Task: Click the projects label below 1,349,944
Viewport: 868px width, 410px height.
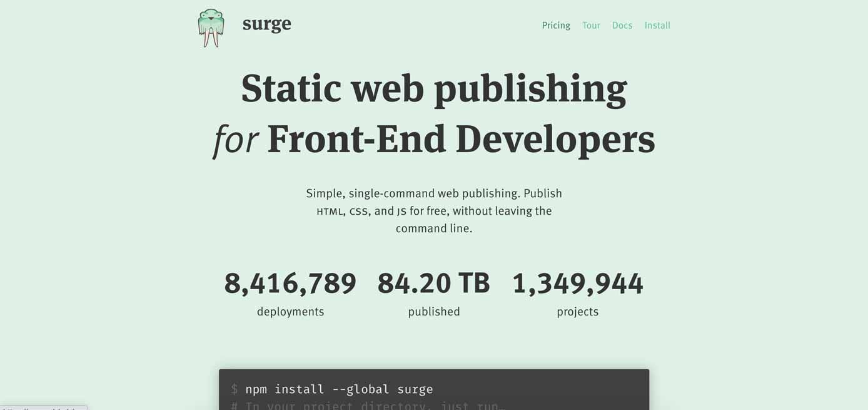Action: coord(577,311)
